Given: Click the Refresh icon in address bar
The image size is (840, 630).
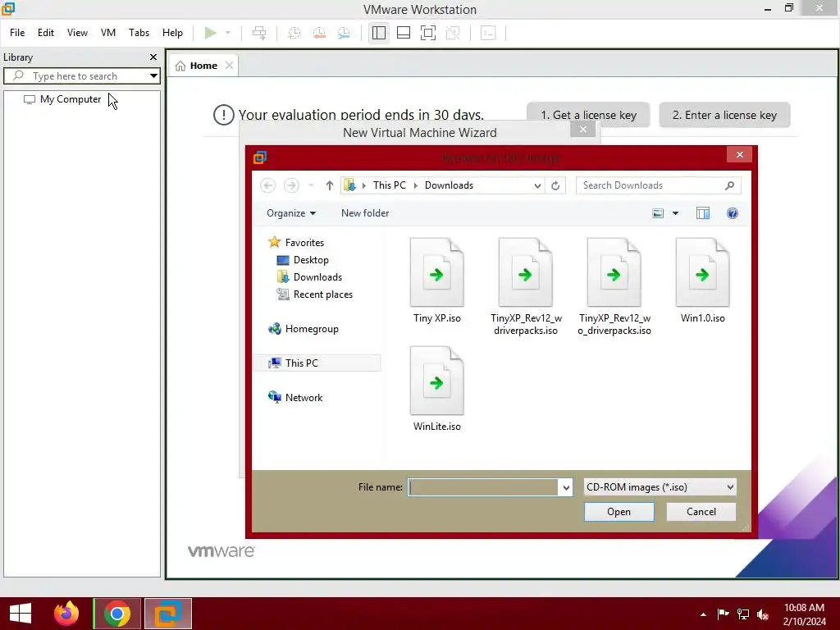Looking at the screenshot, I should click(x=555, y=185).
